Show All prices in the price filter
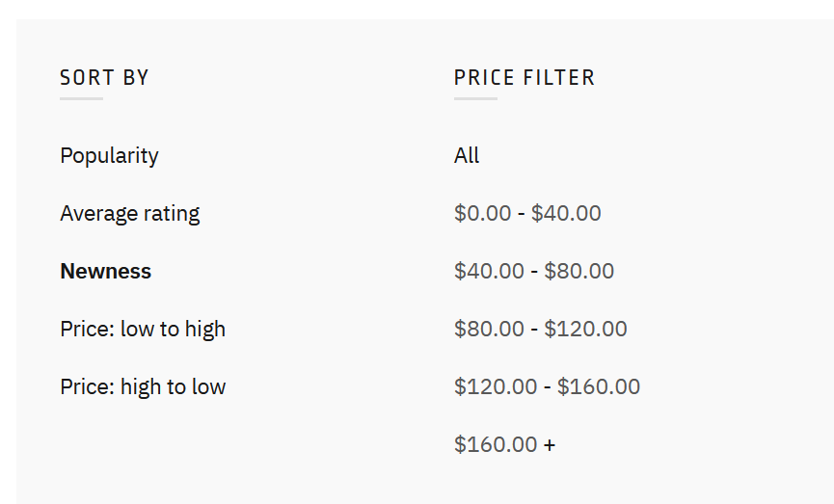The width and height of the screenshot is (834, 504). point(467,156)
